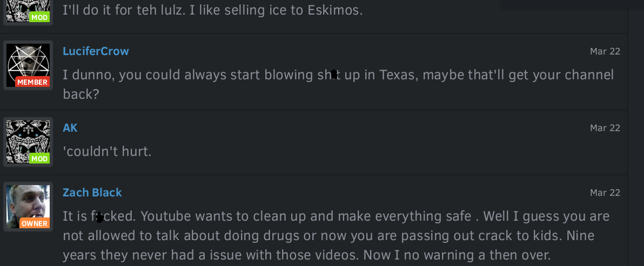Click Mar 22 timestamp on AK's comment
644x266 pixels.
click(x=605, y=128)
